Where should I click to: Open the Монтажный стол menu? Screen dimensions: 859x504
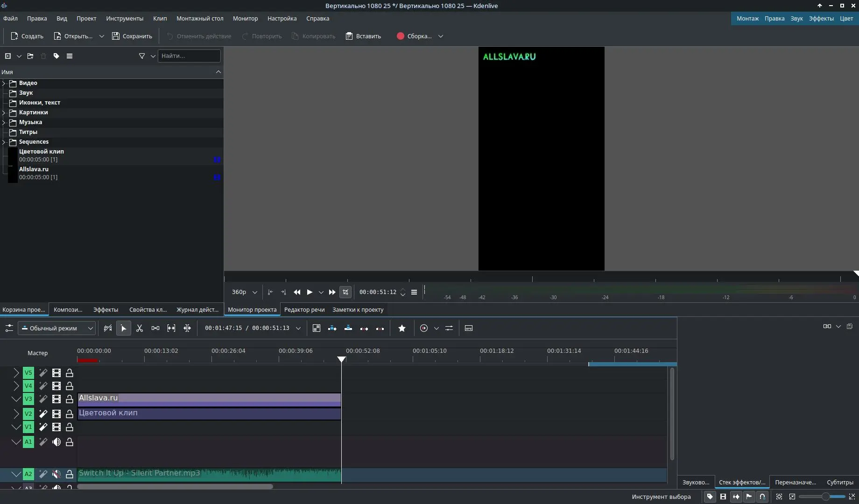(x=200, y=18)
